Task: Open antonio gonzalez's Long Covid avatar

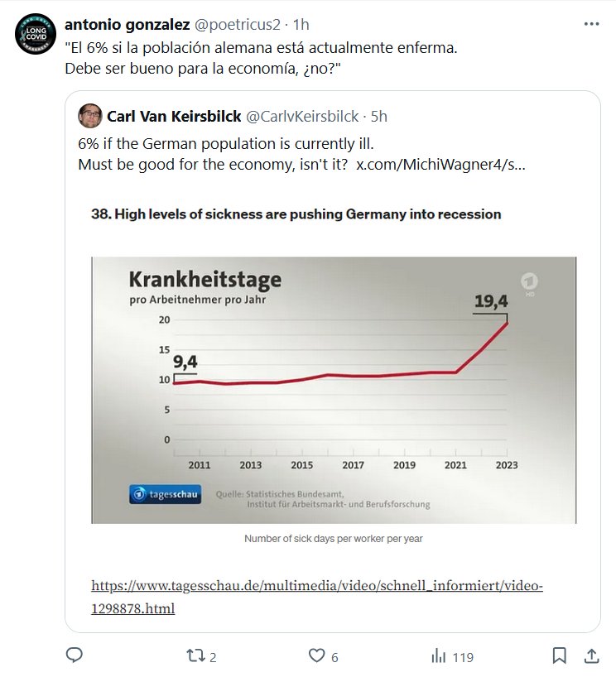Action: pos(34,34)
